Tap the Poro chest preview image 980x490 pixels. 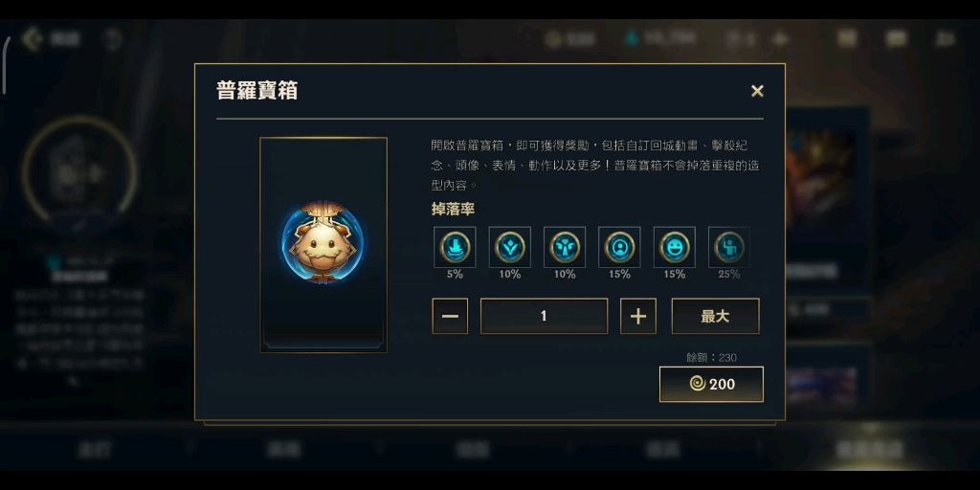pos(323,245)
